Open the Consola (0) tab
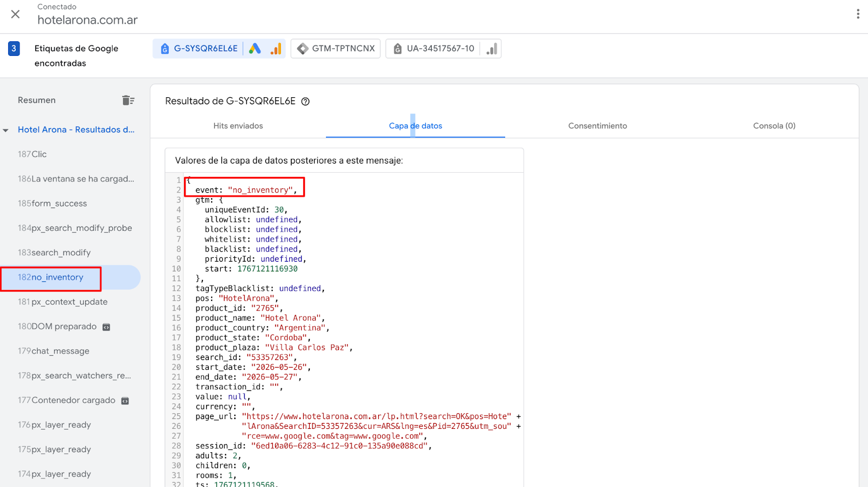Image resolution: width=868 pixels, height=487 pixels. pos(774,126)
